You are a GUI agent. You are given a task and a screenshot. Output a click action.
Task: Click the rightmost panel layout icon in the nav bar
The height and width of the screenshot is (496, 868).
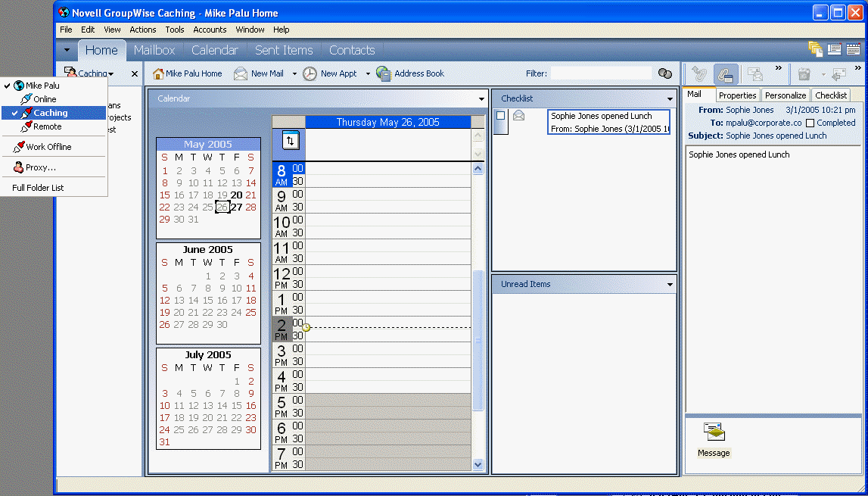(853, 49)
